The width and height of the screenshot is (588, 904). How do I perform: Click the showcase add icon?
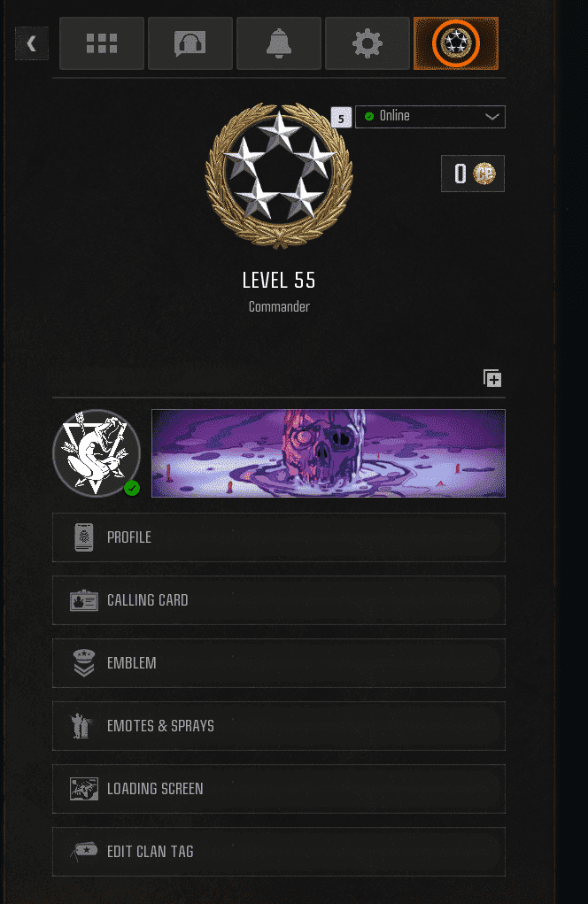492,378
